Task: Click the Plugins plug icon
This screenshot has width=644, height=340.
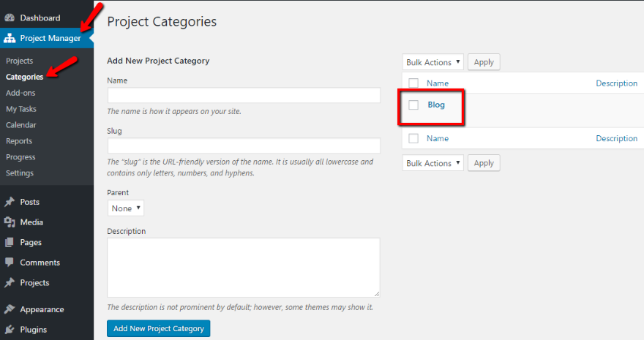Action: tap(10, 330)
